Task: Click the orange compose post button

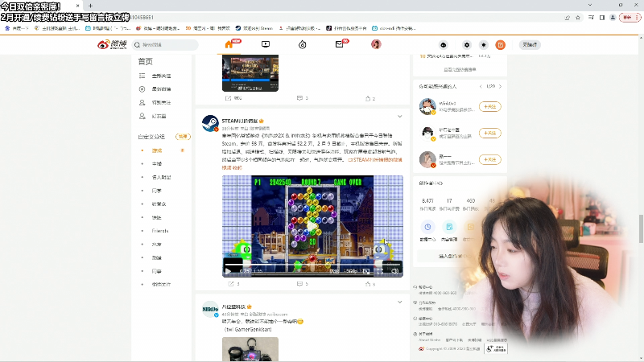Action: pos(500,45)
